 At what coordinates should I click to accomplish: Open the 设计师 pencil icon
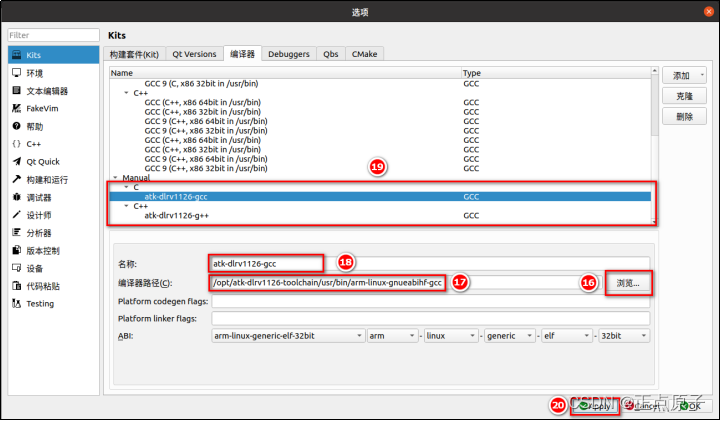click(x=17, y=215)
